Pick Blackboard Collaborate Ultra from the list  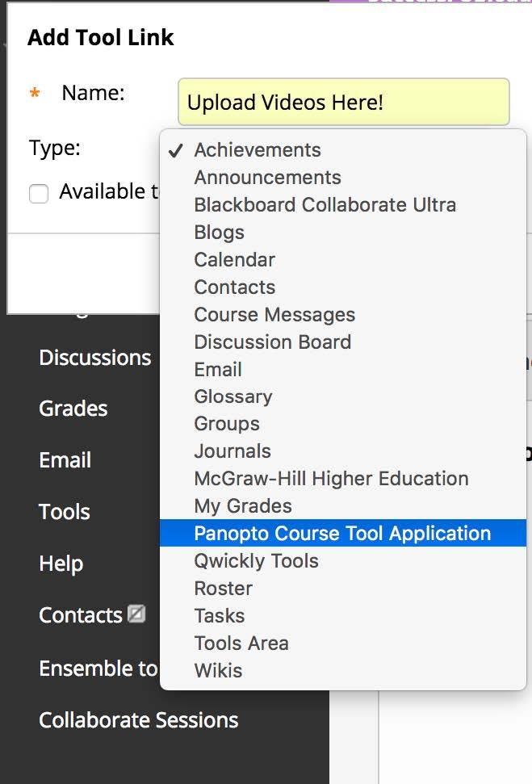pyautogui.click(x=325, y=205)
